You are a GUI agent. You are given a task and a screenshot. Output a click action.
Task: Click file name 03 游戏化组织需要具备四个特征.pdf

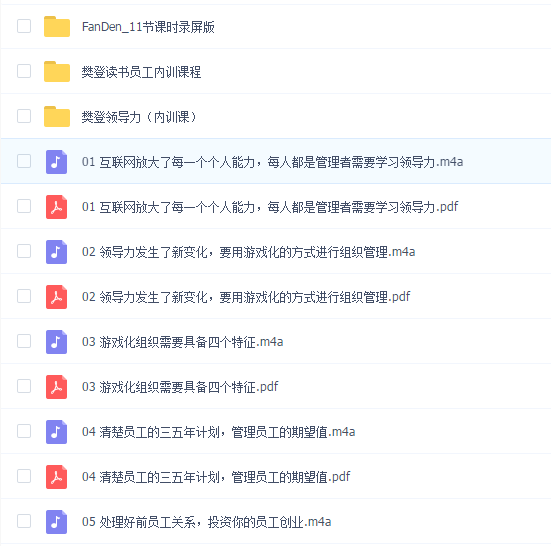click(180, 387)
